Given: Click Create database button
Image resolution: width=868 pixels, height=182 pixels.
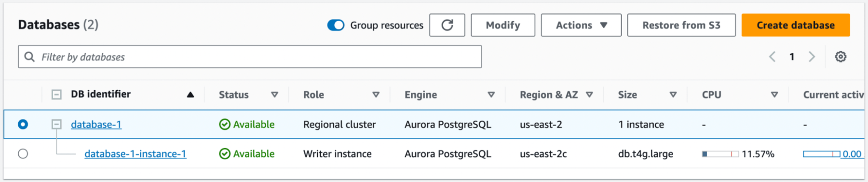Looking at the screenshot, I should tap(796, 25).
